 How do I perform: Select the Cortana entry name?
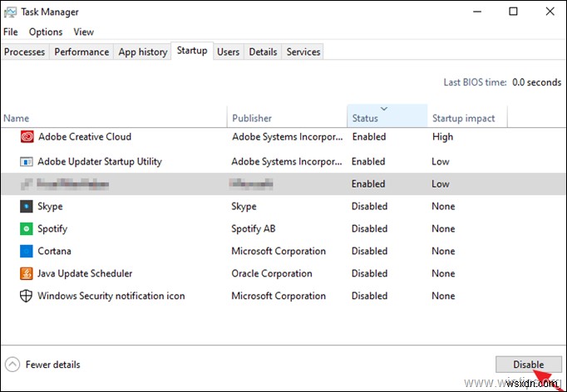[54, 251]
